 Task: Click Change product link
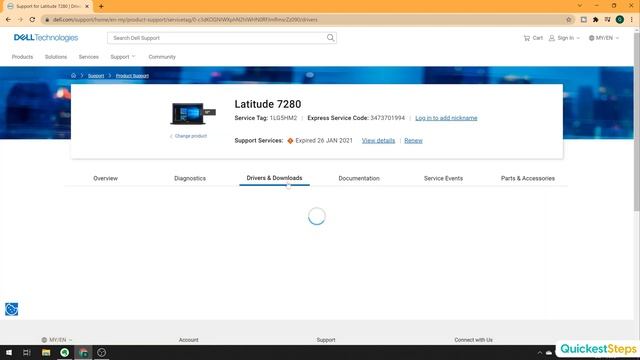point(189,136)
